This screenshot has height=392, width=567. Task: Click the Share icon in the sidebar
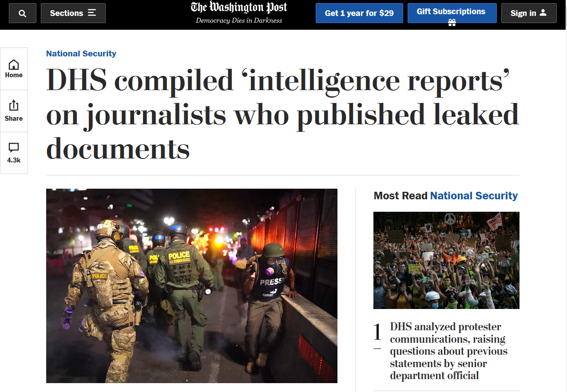(x=14, y=106)
